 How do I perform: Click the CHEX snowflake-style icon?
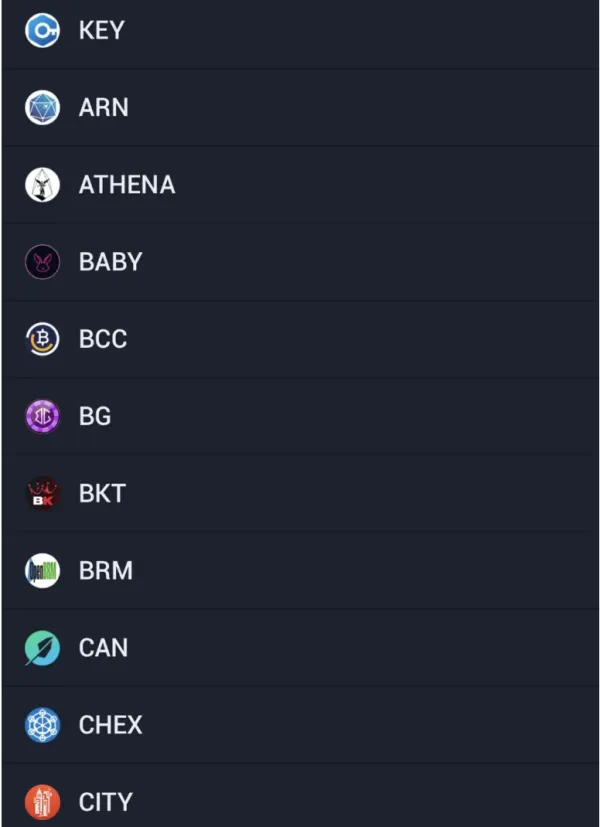[x=42, y=725]
